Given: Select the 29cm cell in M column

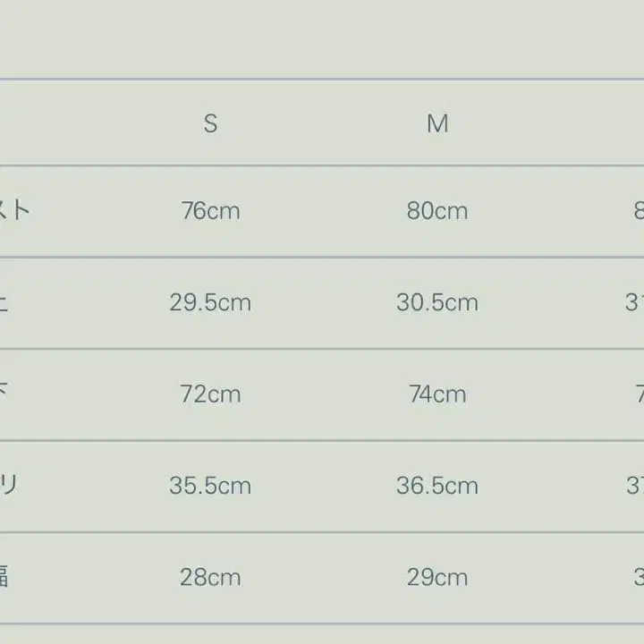Looking at the screenshot, I should (x=437, y=577).
